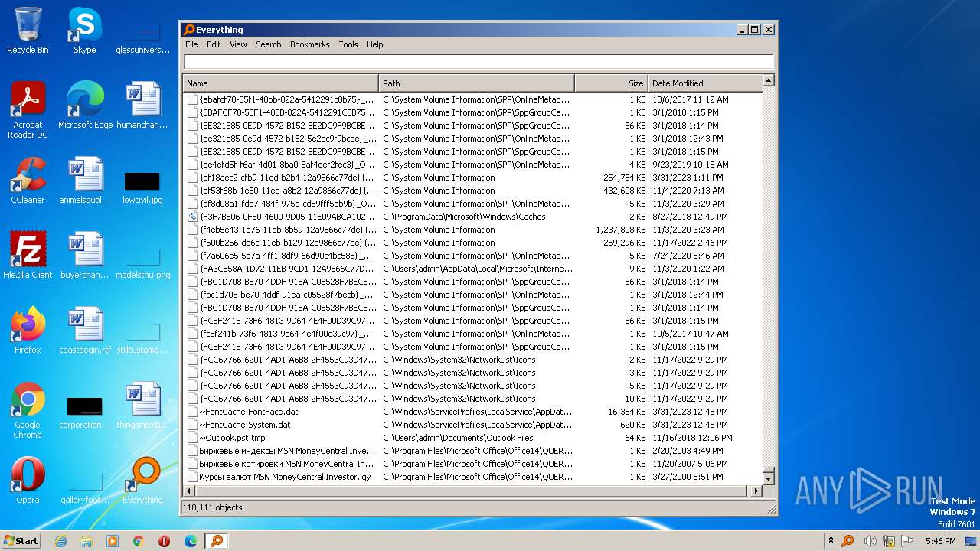Image resolution: width=980 pixels, height=551 pixels.
Task: Click the Everything search input box
Action: click(479, 62)
